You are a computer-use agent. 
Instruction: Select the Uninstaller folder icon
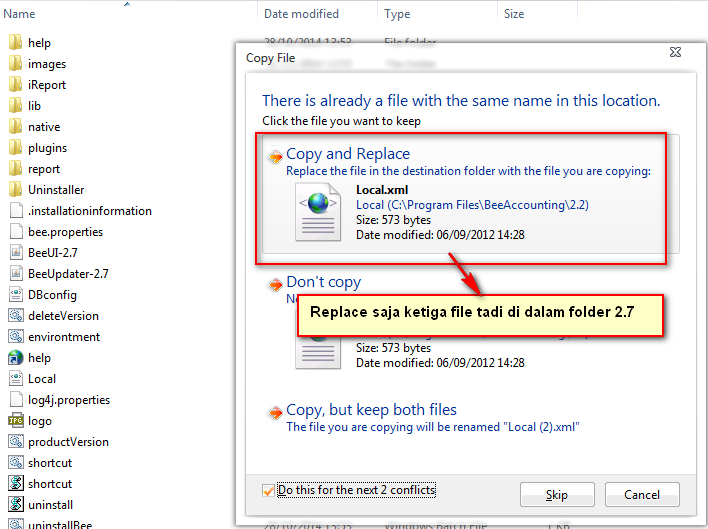15,190
